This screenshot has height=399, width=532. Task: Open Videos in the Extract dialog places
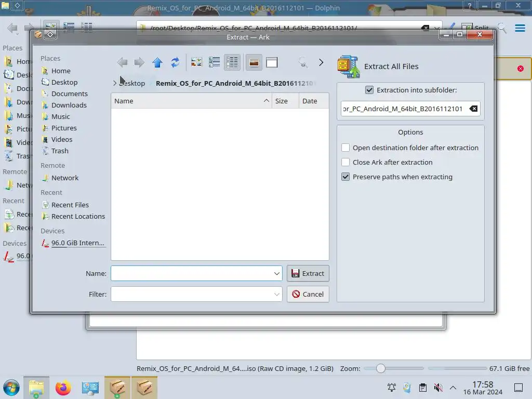(x=62, y=139)
